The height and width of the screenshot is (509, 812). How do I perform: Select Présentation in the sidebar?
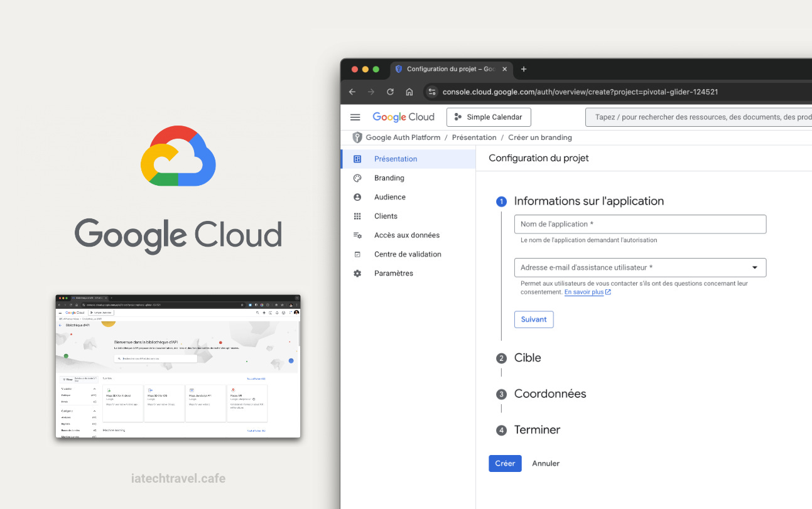[408, 159]
